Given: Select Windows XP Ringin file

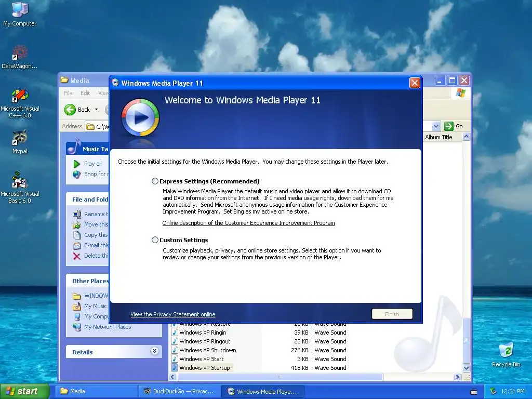Looking at the screenshot, I should pos(203,332).
